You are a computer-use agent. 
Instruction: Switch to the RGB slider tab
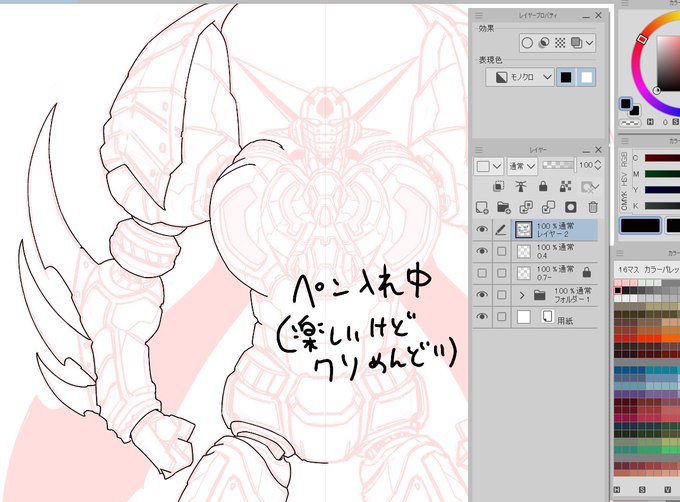pyautogui.click(x=624, y=159)
